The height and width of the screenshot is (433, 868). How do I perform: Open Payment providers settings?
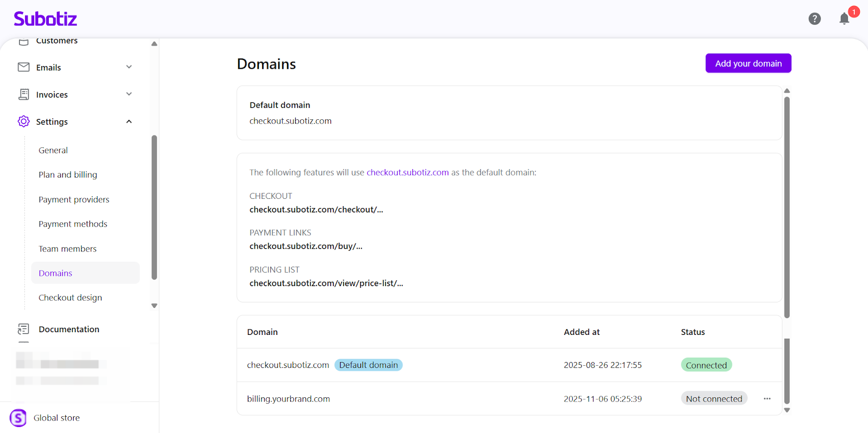point(74,199)
